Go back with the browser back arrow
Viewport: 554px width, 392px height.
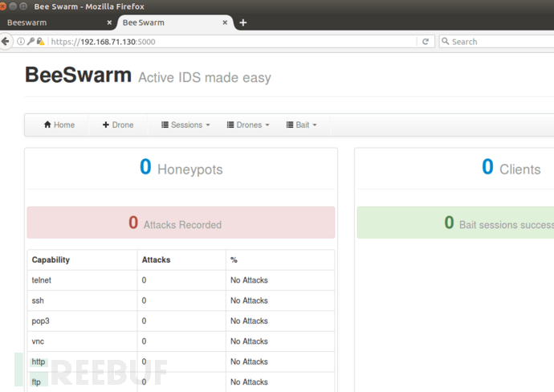(6, 42)
